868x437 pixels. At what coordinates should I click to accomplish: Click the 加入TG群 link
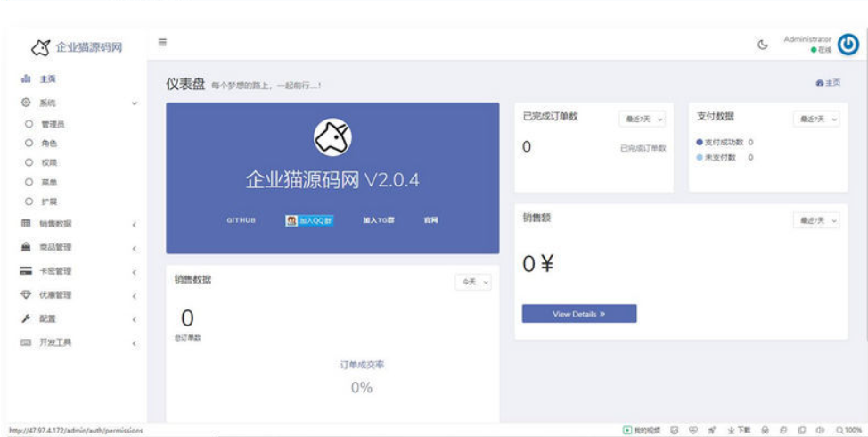(x=379, y=220)
